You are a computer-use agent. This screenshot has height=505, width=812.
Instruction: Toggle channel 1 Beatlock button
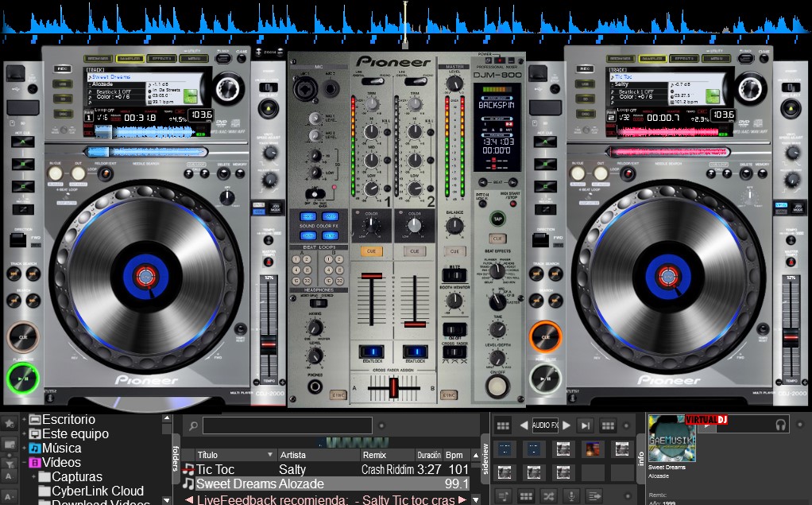pyautogui.click(x=371, y=352)
